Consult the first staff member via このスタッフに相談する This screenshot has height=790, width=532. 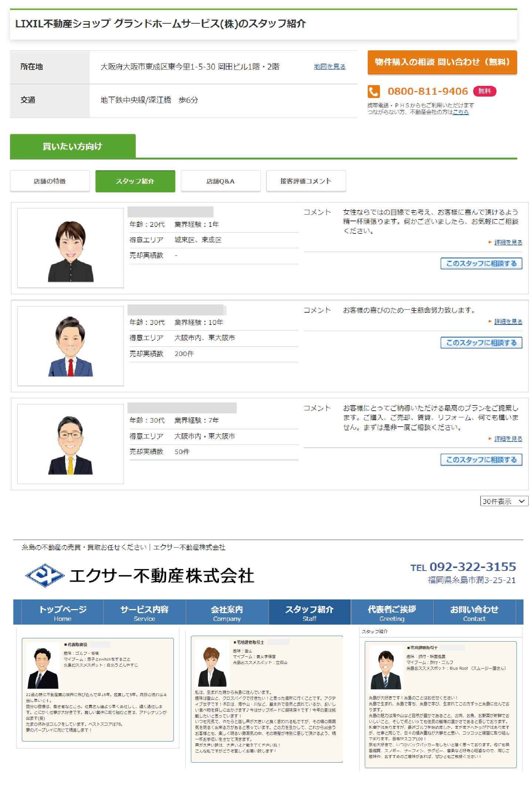tap(481, 263)
